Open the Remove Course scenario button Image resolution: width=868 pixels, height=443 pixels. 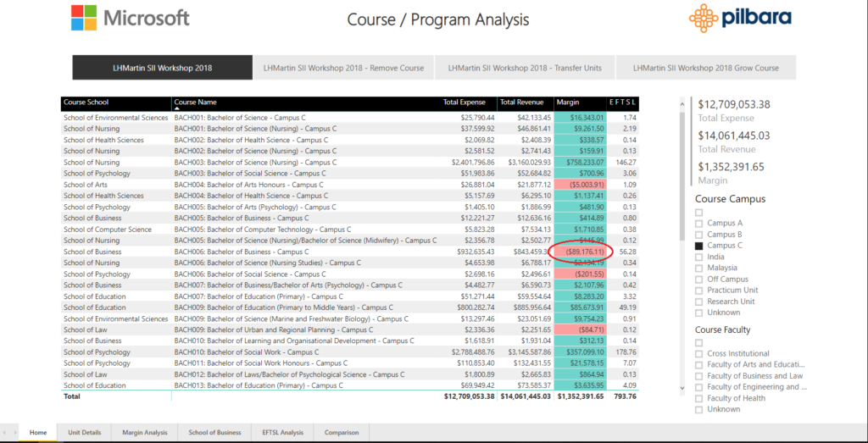pos(344,68)
